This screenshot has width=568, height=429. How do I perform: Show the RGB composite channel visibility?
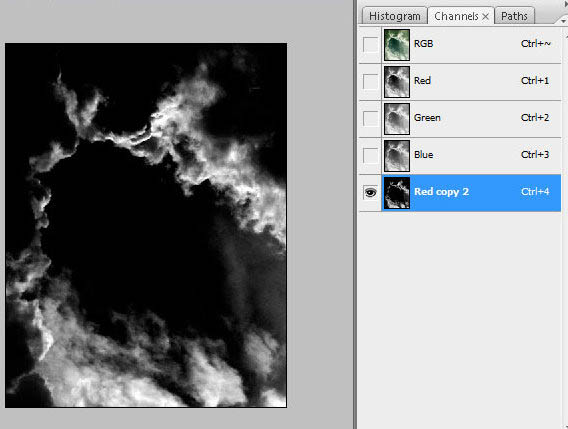(370, 45)
